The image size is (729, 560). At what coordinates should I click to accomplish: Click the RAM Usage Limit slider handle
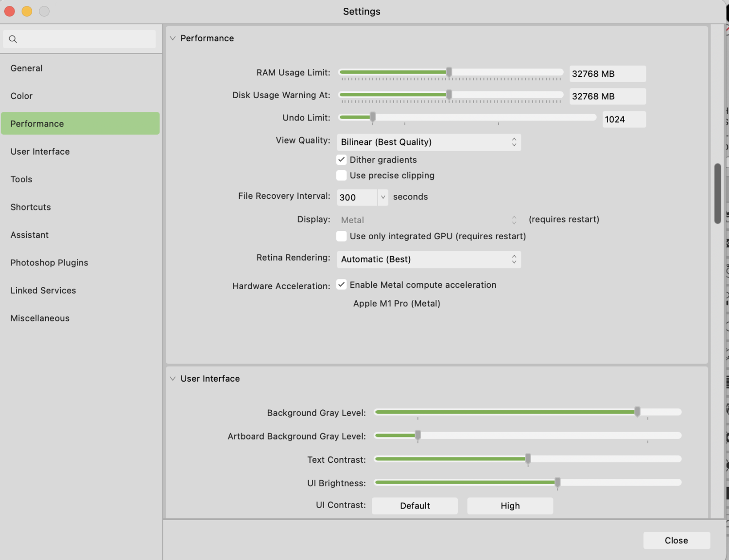coord(449,72)
